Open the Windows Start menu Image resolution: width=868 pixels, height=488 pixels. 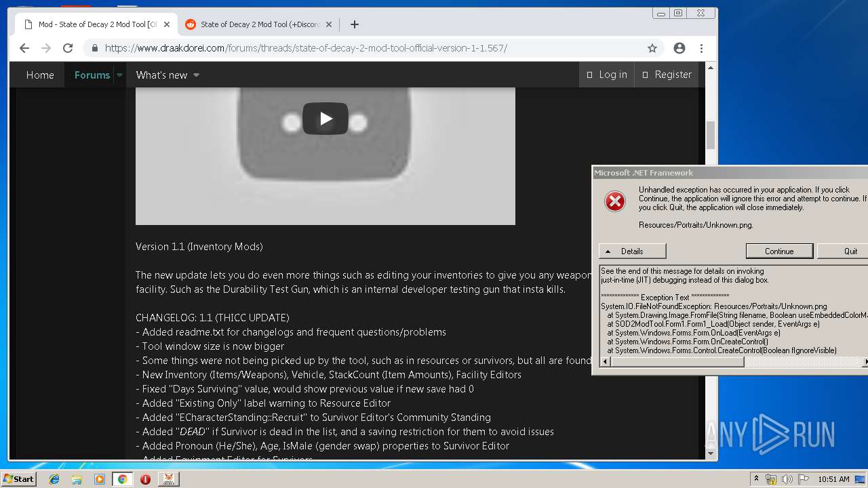18,479
